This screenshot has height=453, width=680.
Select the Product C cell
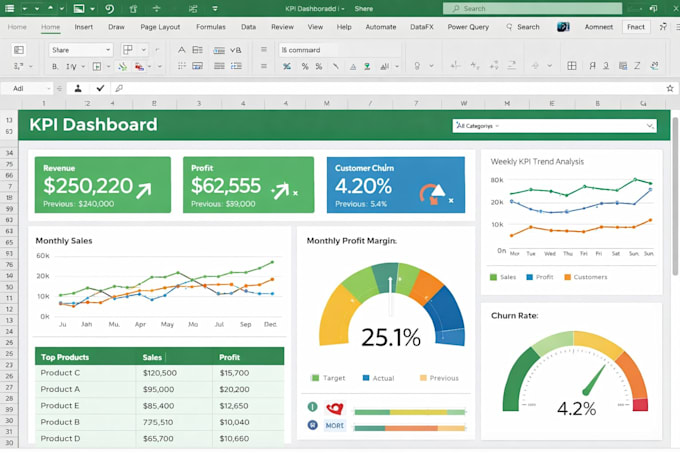[85, 373]
